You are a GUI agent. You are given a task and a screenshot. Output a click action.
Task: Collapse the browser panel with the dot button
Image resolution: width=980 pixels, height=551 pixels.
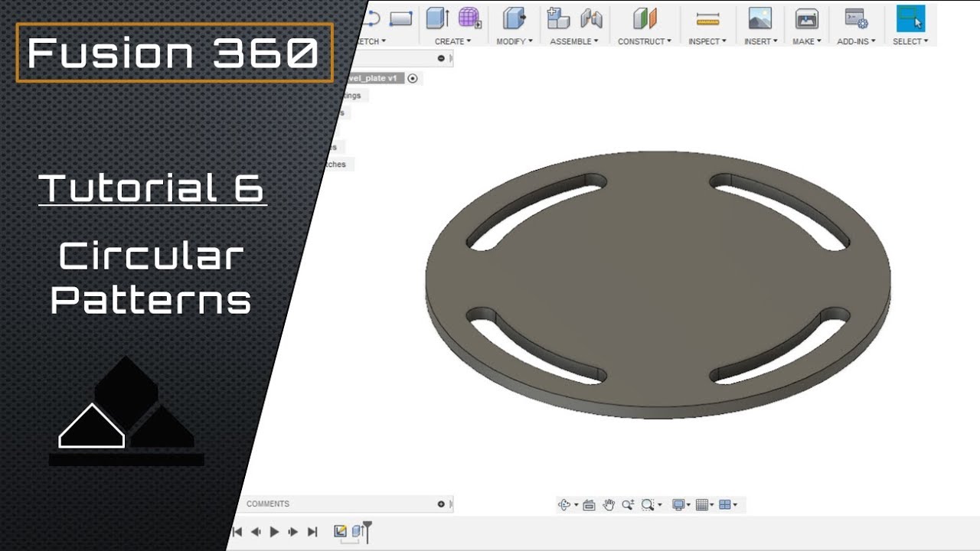(x=441, y=58)
